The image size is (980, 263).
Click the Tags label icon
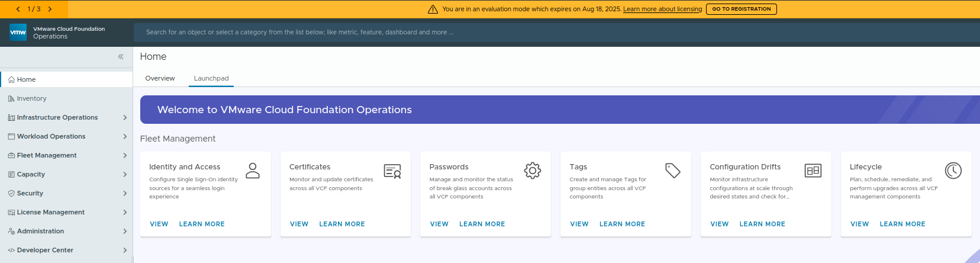click(673, 171)
